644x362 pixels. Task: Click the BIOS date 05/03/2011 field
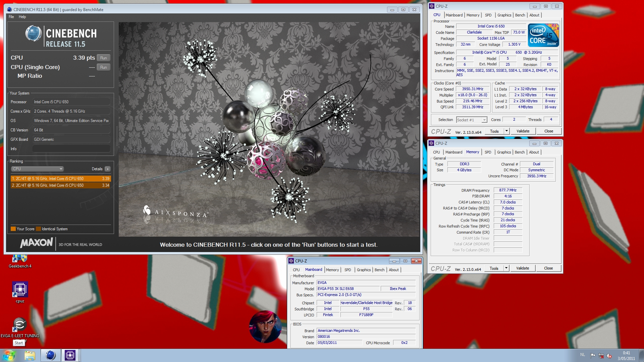click(x=339, y=343)
